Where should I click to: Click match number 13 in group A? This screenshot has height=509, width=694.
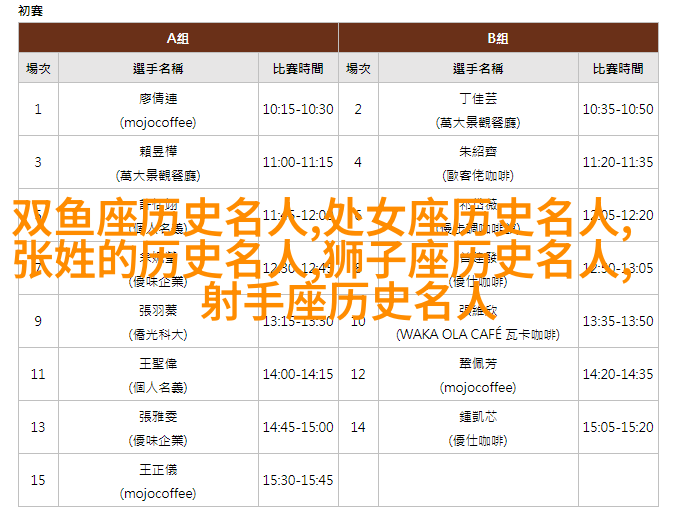pos(38,427)
